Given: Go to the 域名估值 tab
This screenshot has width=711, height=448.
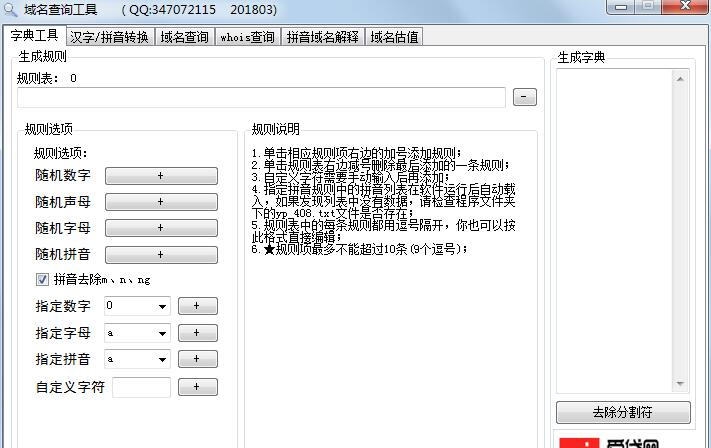Looking at the screenshot, I should pos(394,37).
